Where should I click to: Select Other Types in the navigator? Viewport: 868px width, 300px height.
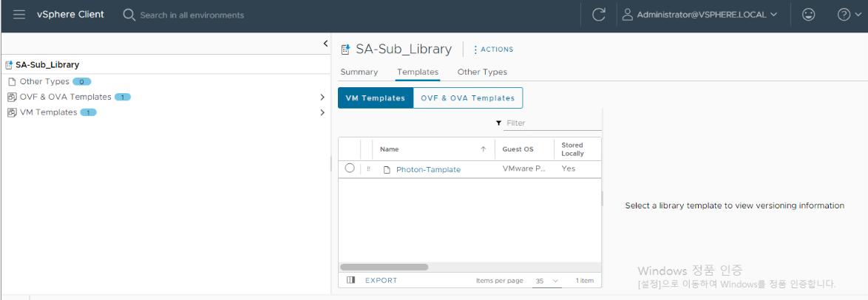coord(44,81)
